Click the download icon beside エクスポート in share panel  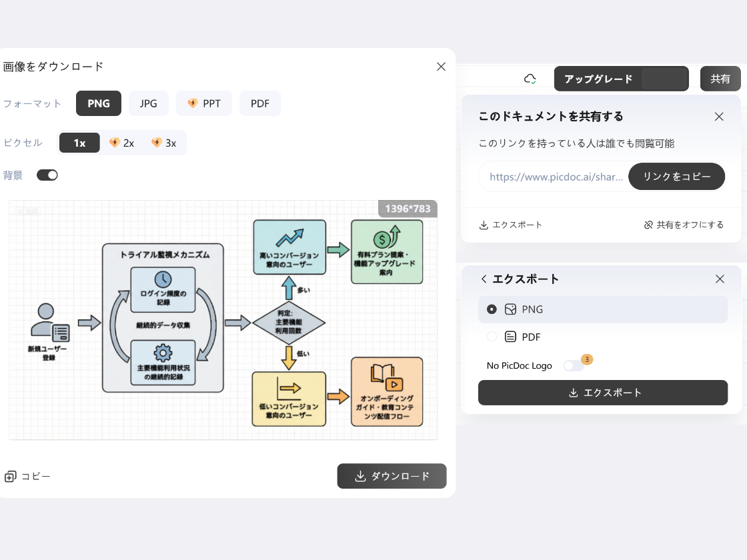pyautogui.click(x=483, y=225)
